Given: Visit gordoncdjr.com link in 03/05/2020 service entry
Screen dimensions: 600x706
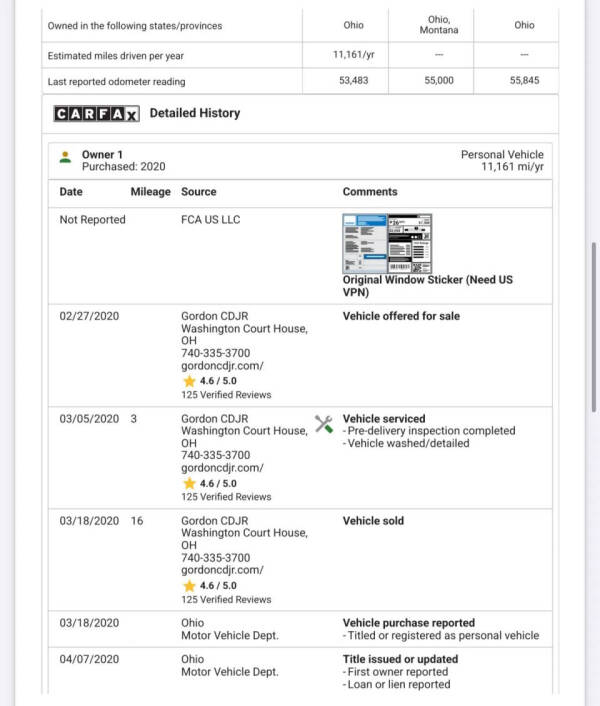Looking at the screenshot, I should click(222, 468).
